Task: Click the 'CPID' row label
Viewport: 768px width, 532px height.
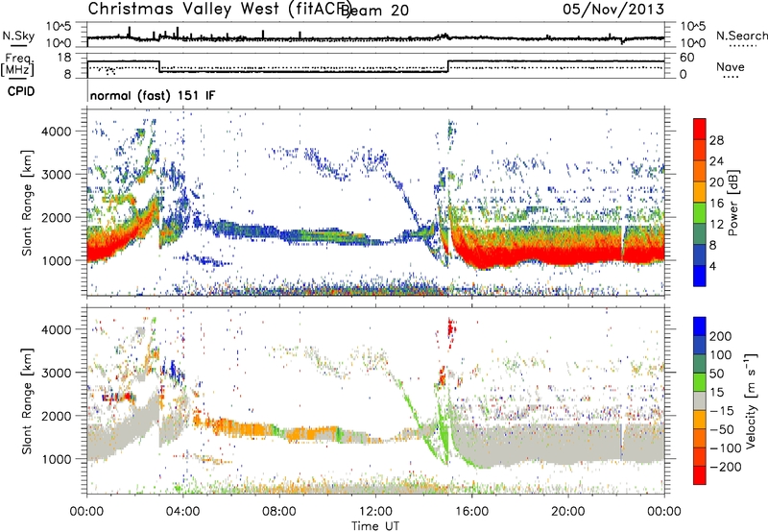Action: 21,91
